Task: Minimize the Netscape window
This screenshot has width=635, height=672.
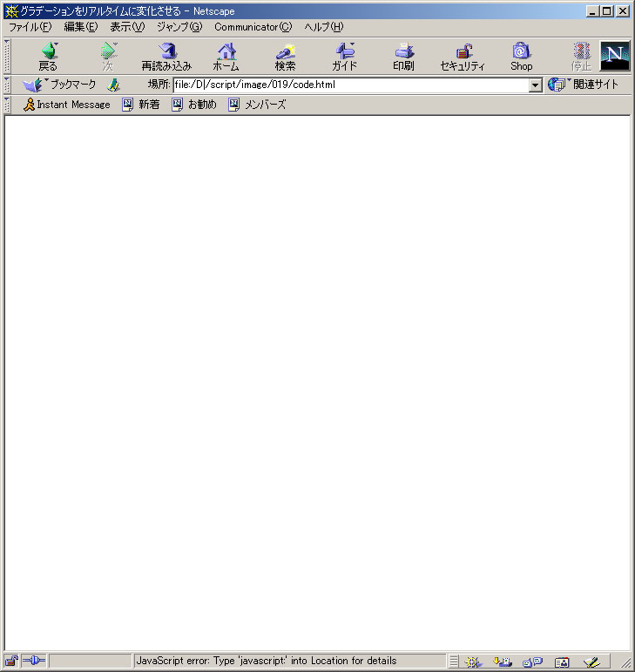Action: click(592, 11)
